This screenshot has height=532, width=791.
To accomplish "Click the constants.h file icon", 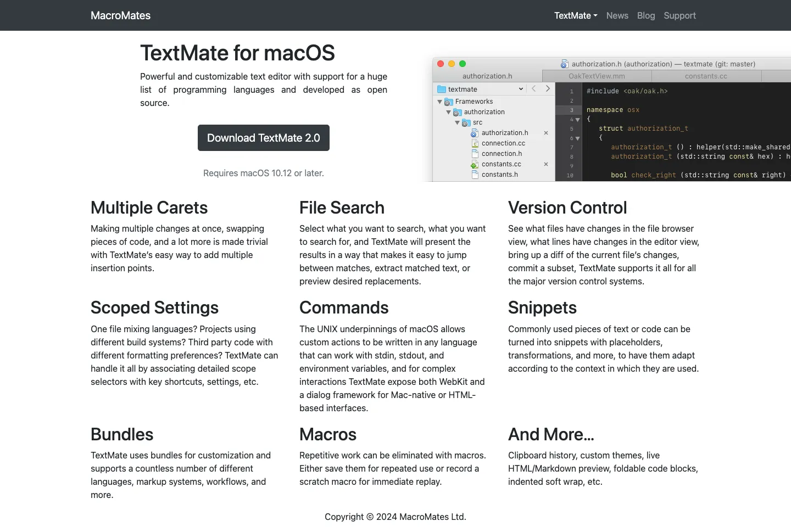I will [475, 175].
